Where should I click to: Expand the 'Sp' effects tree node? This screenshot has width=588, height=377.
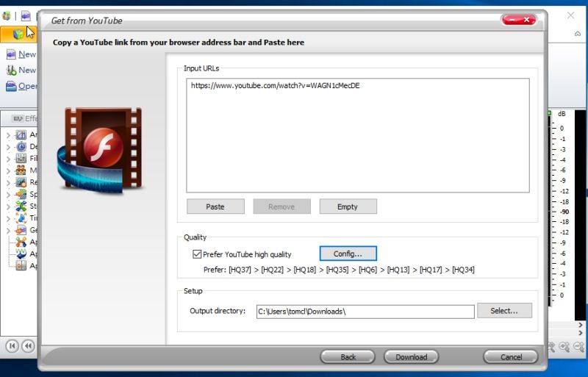click(8, 195)
